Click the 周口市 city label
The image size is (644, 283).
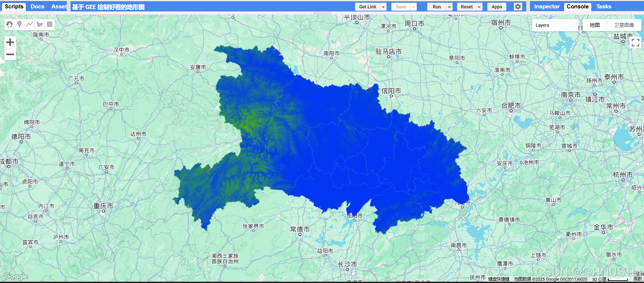pyautogui.click(x=414, y=24)
